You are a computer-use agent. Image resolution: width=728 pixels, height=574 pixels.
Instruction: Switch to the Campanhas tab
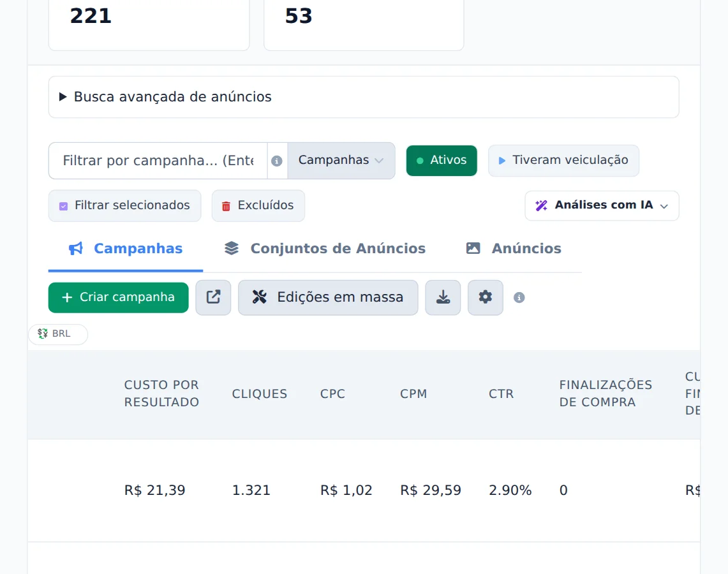point(126,249)
